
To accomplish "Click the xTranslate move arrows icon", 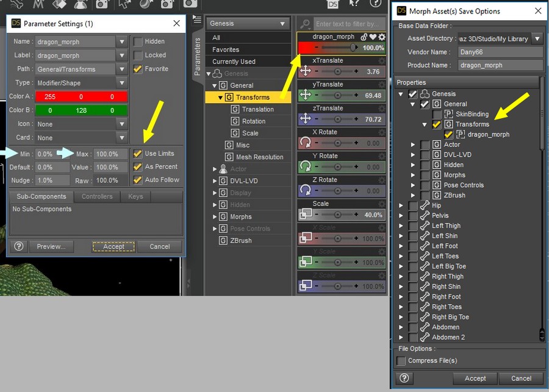I will (306, 71).
